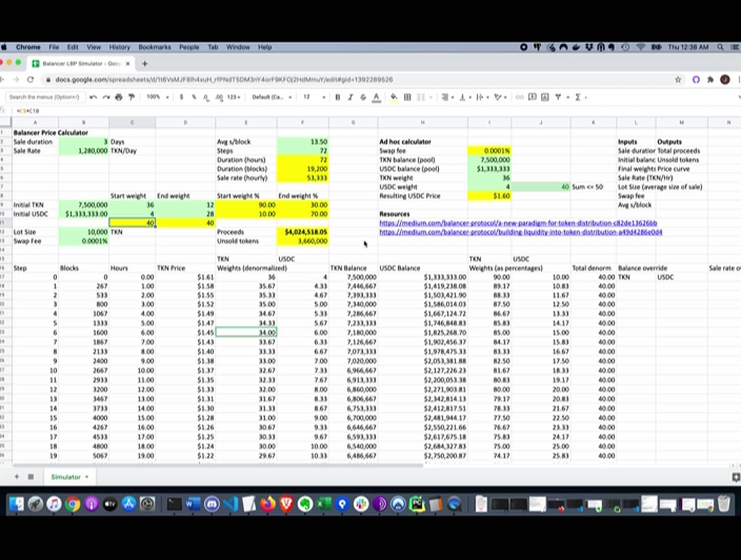741x560 pixels.
Task: Increase decimal places
Action: (219, 97)
